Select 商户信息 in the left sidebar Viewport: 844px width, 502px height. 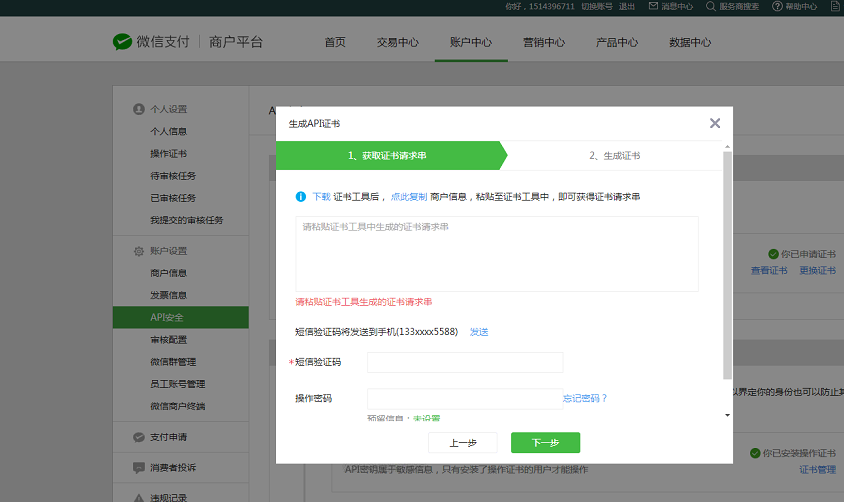168,273
